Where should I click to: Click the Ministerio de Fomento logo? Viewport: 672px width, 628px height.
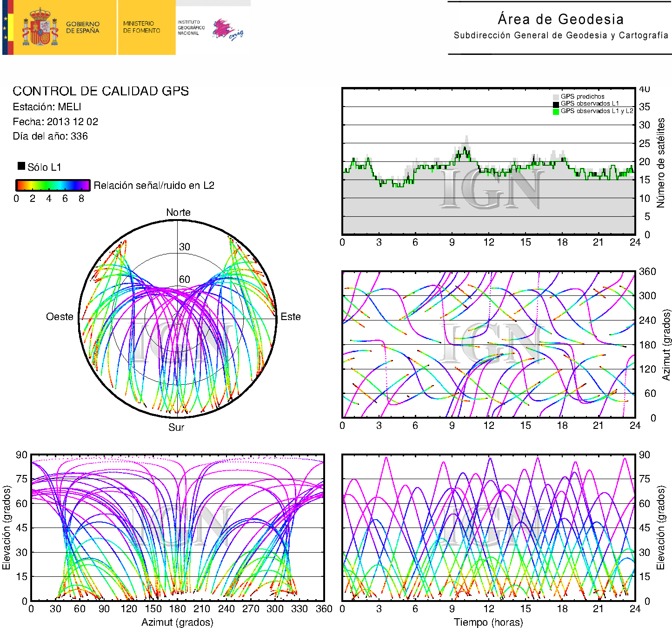[x=141, y=27]
